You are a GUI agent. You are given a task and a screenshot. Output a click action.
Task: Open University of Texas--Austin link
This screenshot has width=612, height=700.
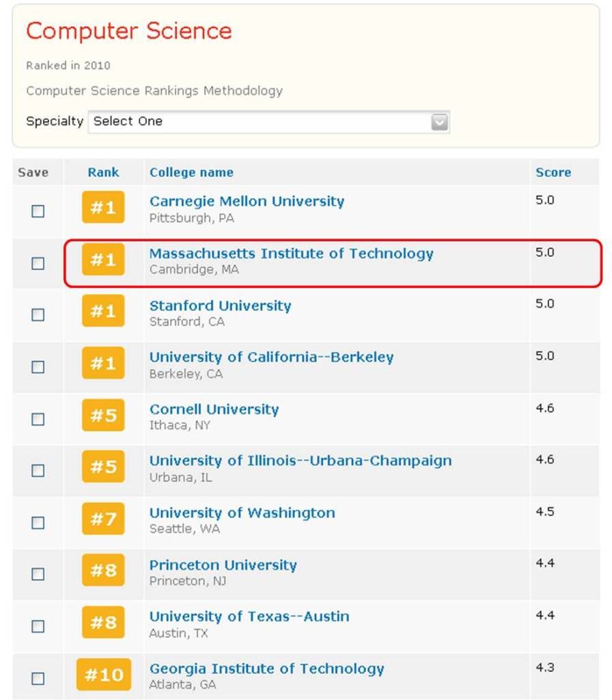coord(249,617)
